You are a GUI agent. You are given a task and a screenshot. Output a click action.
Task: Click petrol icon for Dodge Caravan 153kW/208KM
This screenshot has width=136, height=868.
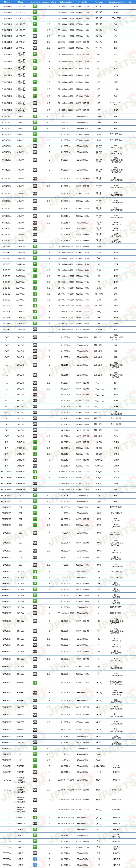tap(35, 323)
